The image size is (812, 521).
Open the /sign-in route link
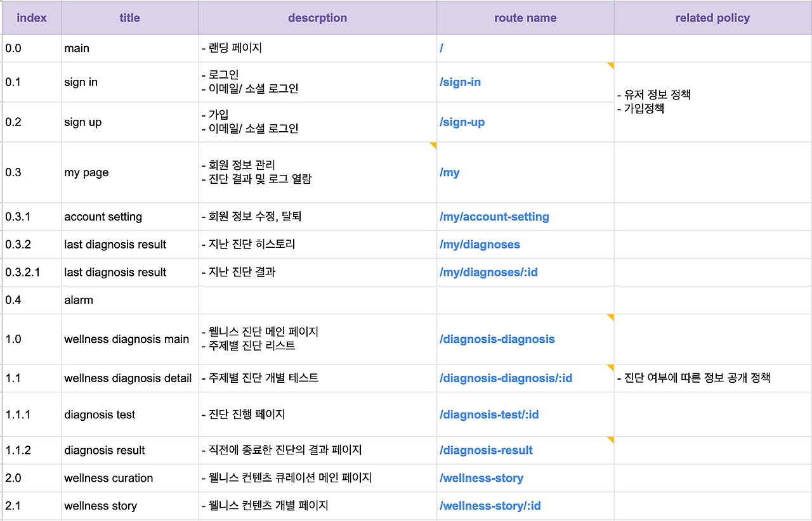[x=461, y=82]
